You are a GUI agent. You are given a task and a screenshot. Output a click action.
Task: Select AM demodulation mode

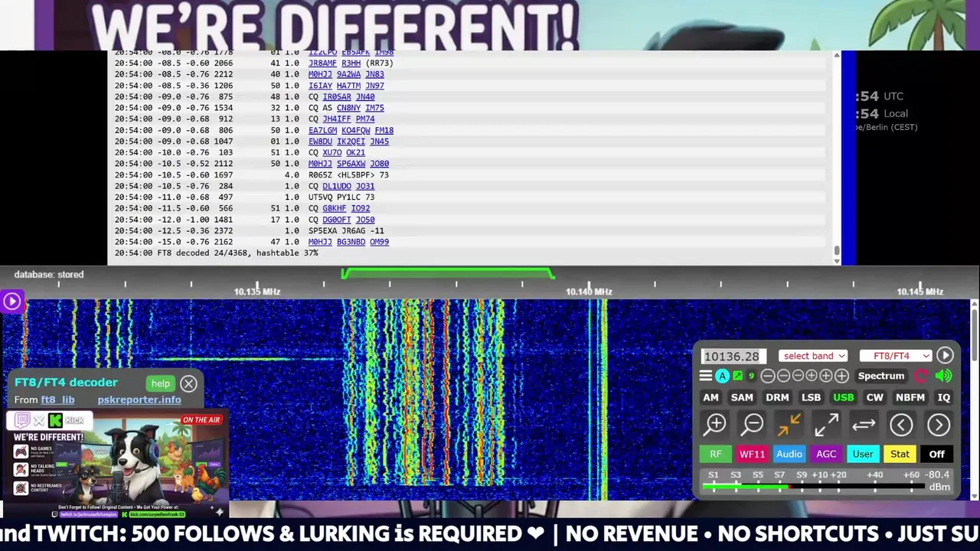click(x=710, y=397)
